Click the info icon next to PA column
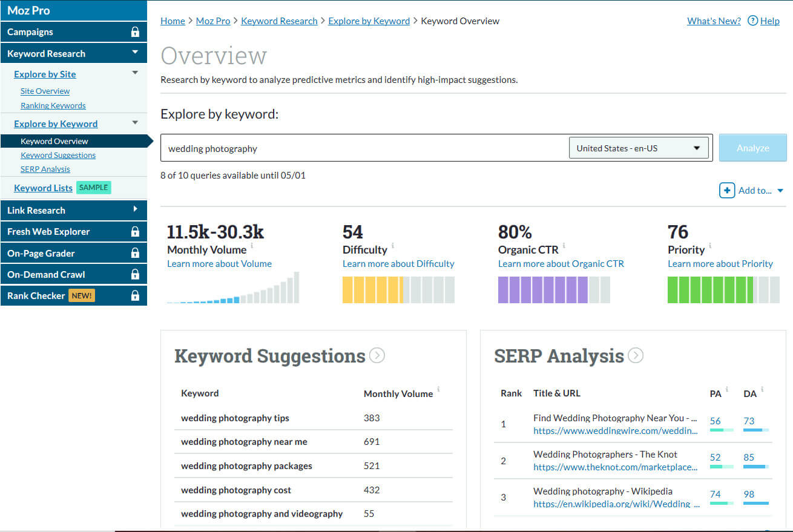Screen dimensions: 793x532 [x=727, y=389]
